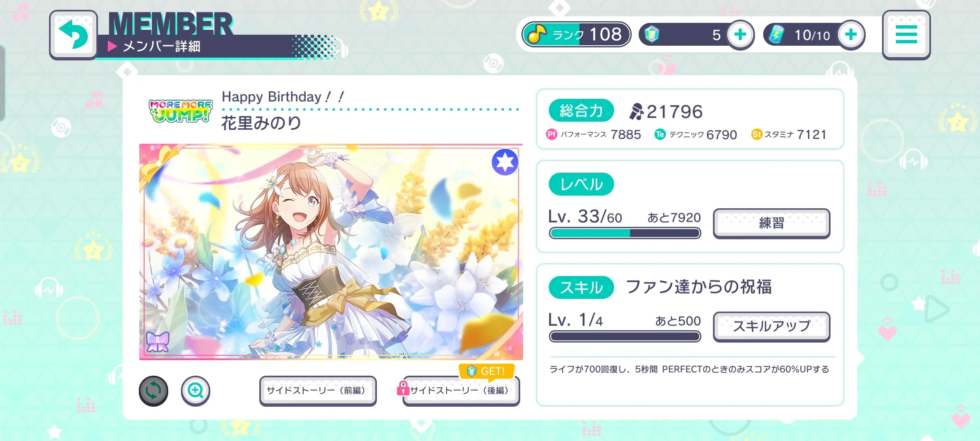Screen dimensions: 980x441
Task: Tap the star attribute badge on card
Action: pyautogui.click(x=505, y=162)
